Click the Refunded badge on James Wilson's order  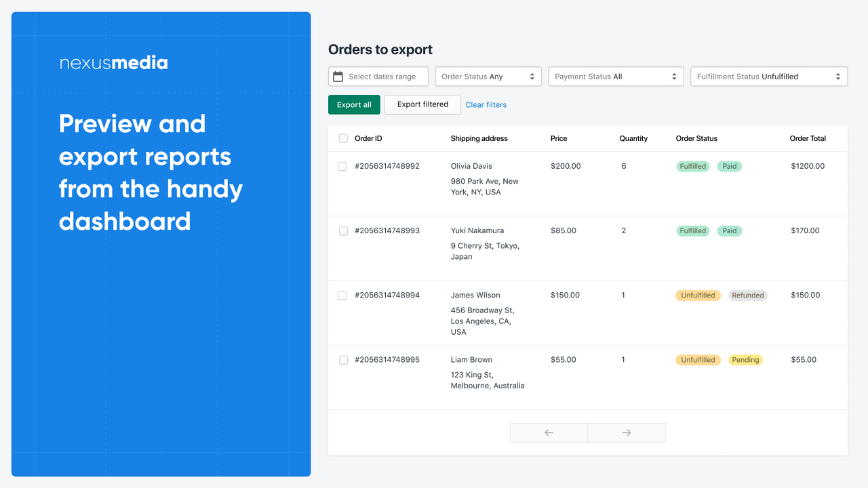tap(748, 295)
